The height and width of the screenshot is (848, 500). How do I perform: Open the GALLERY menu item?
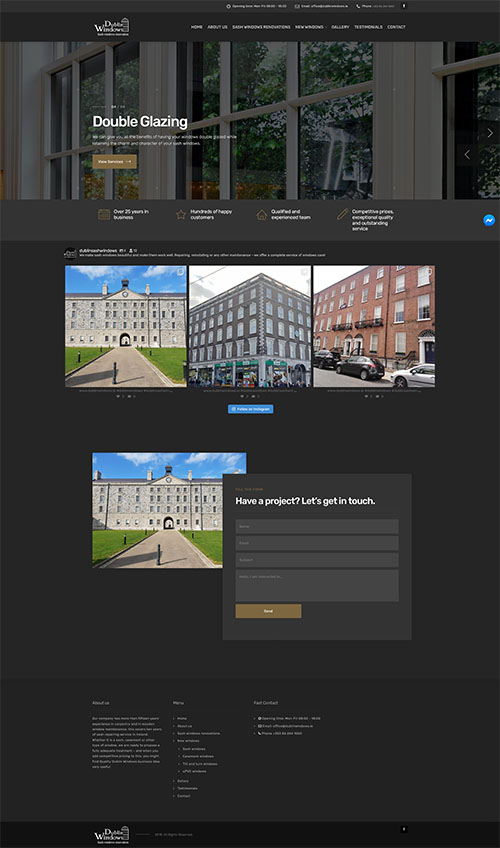[340, 27]
